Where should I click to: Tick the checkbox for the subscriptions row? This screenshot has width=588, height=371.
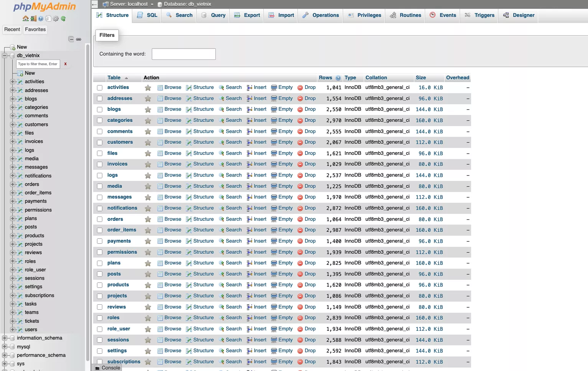click(100, 362)
